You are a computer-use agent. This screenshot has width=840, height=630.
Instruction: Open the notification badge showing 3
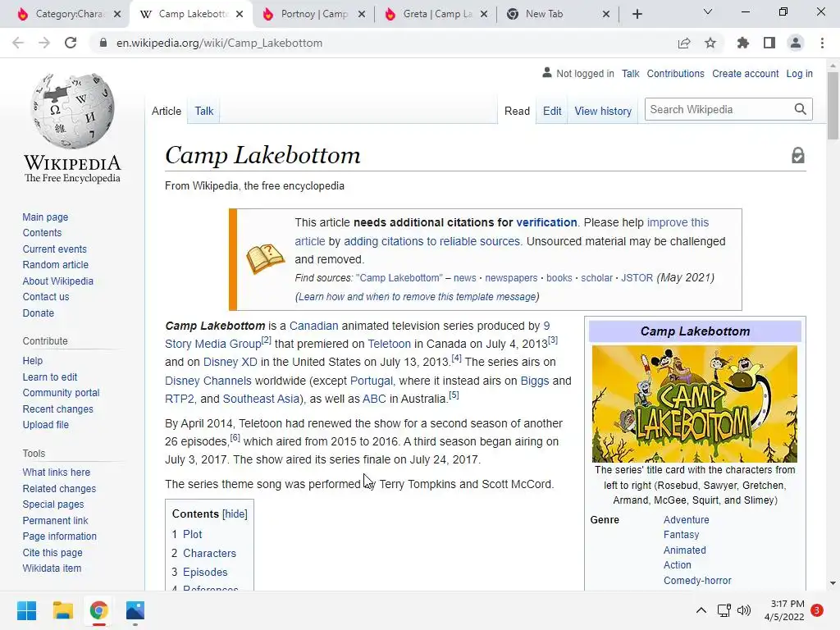[817, 610]
